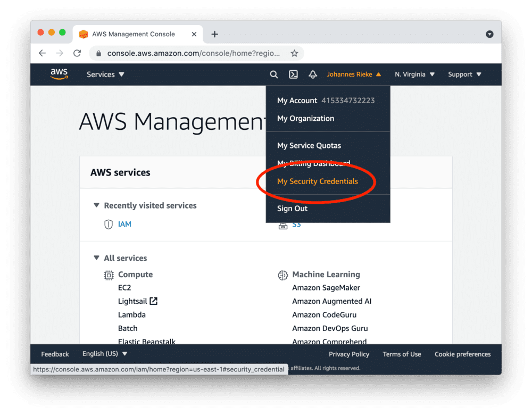The height and width of the screenshot is (415, 532).
Task: Open the Cookie preferences link
Action: (462, 354)
